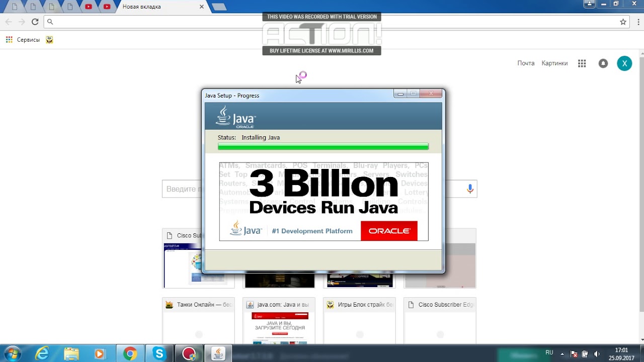Open File Explorer from the taskbar
The height and width of the screenshot is (362, 644).
pyautogui.click(x=71, y=353)
